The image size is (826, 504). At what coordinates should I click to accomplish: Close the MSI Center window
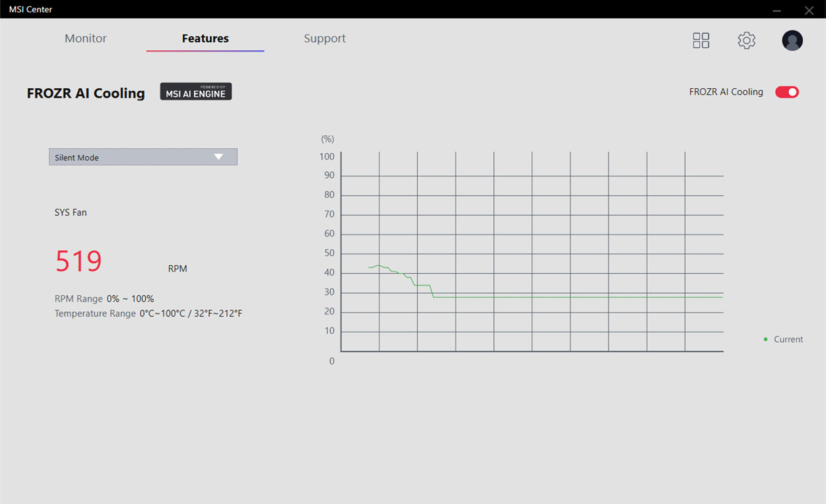point(809,10)
